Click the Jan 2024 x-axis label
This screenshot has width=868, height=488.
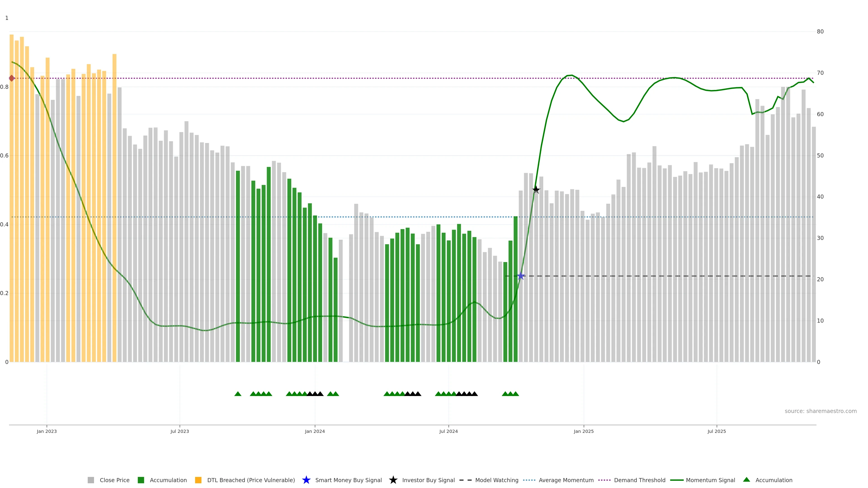tap(315, 431)
